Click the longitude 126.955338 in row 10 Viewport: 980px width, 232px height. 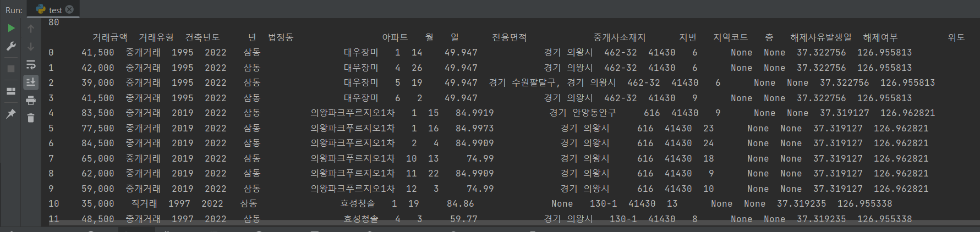tap(865, 204)
